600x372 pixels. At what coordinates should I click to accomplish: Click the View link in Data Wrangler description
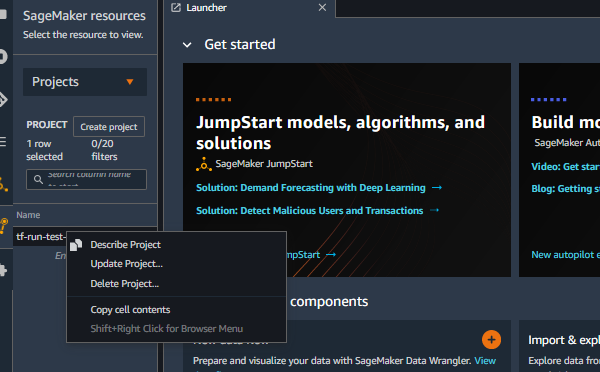coord(485,361)
